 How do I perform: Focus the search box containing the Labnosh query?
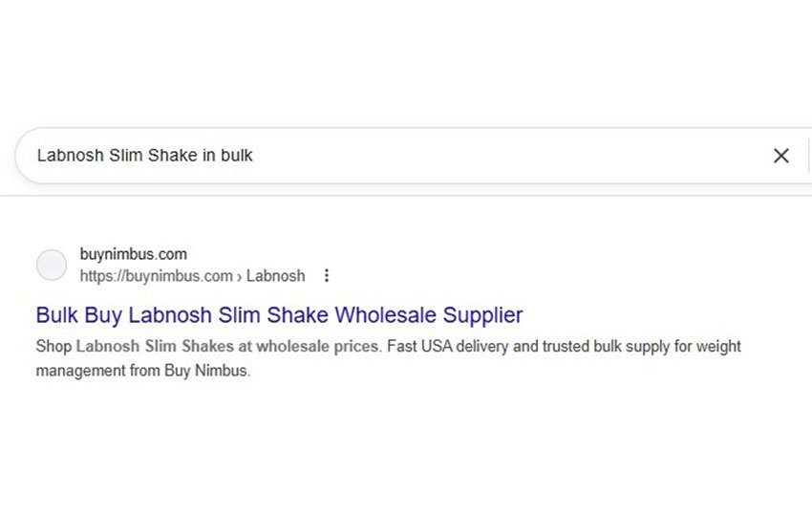click(382, 156)
